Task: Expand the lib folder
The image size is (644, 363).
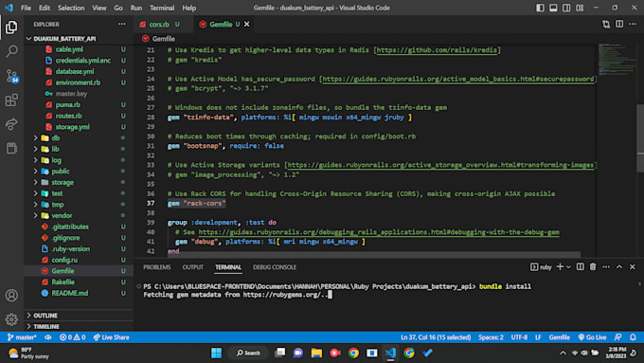Action: pos(55,149)
